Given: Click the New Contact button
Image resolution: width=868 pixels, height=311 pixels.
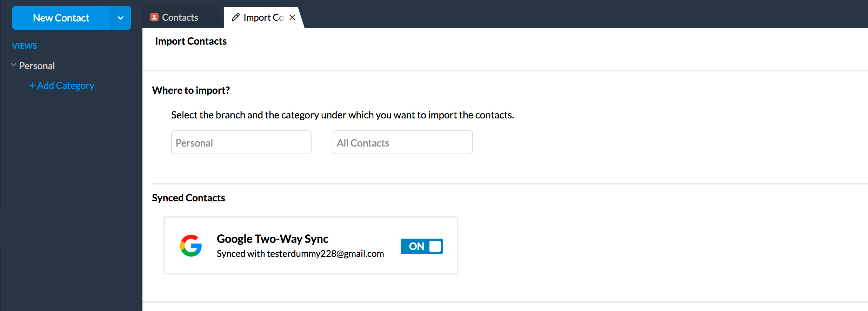Looking at the screenshot, I should pos(61,18).
